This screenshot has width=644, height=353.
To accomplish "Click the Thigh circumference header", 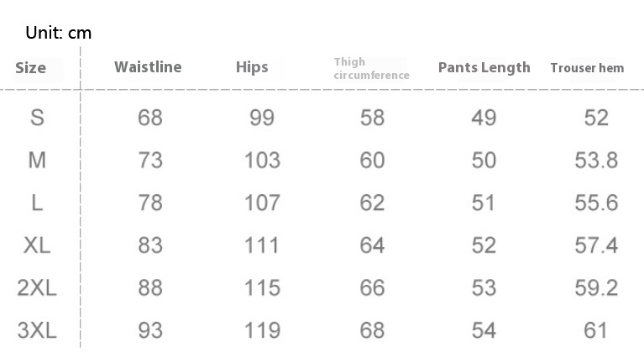I will [371, 69].
